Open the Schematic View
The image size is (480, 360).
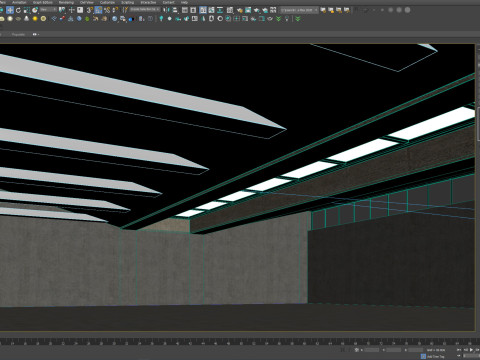(x=220, y=10)
